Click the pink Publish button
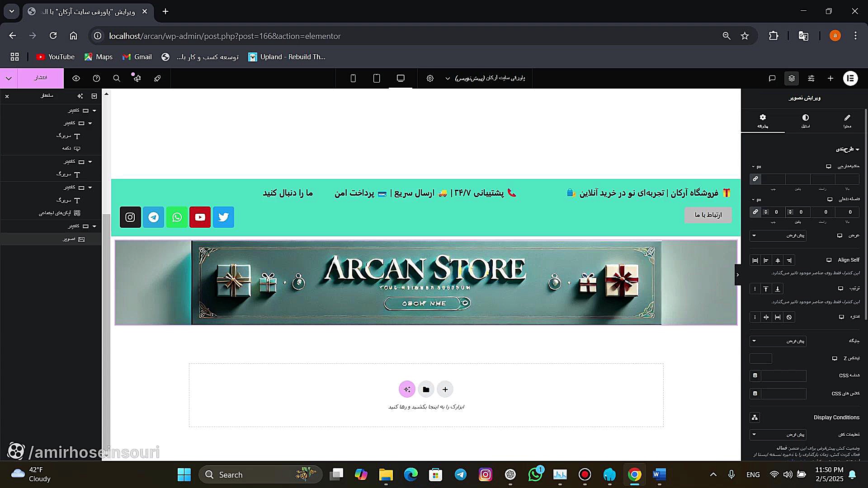This screenshot has height=488, width=868. coord(41,78)
